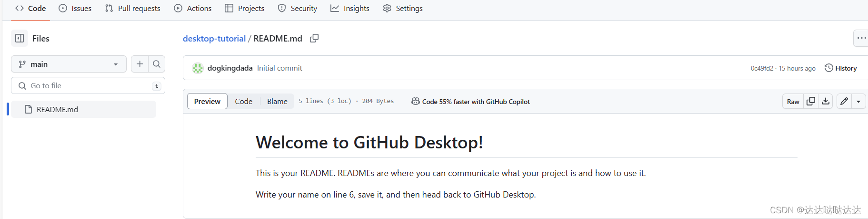Go to repository Settings tab
The image size is (868, 219).
pos(403,9)
